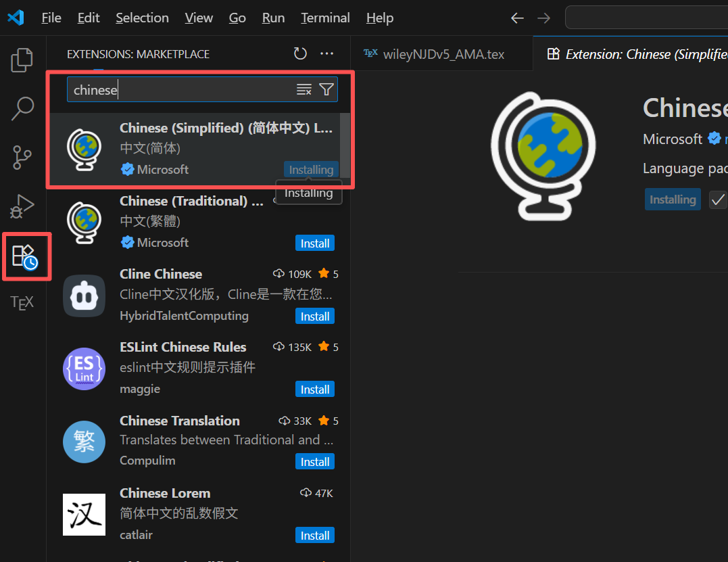Open the Extensions view icon

[x=24, y=257]
